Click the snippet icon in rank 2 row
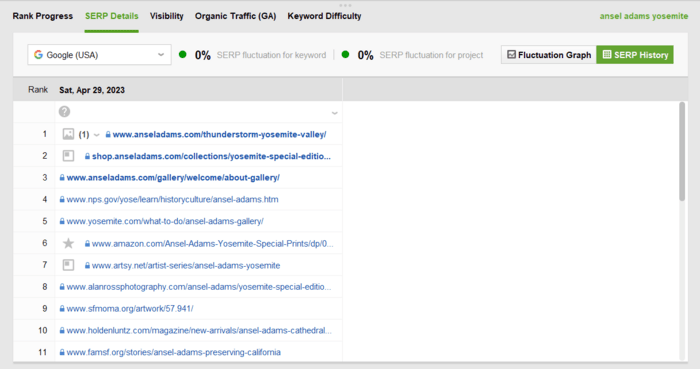The width and height of the screenshot is (700, 369). (68, 156)
